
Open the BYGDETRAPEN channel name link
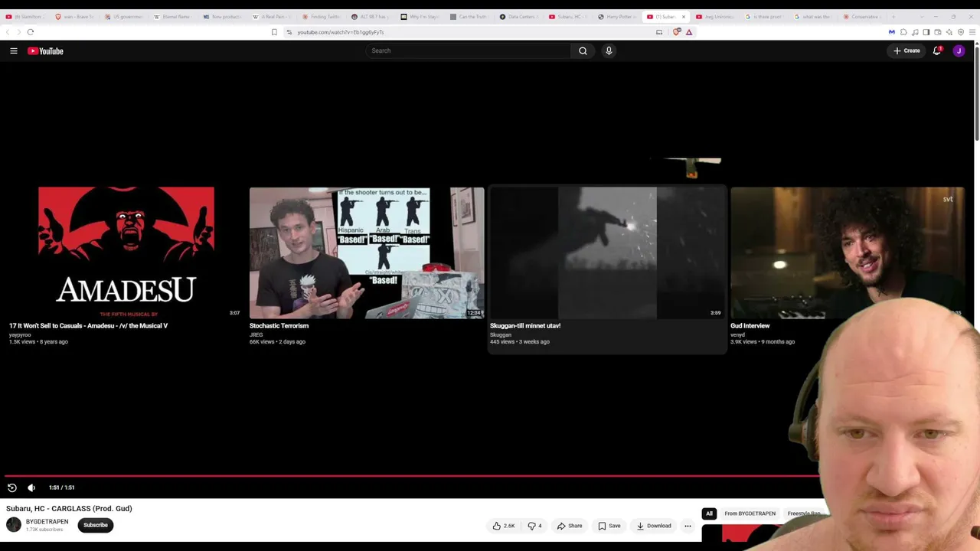[47, 522]
